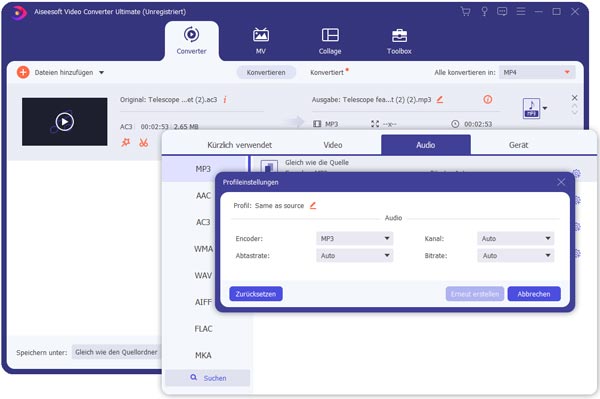The height and width of the screenshot is (399, 600).
Task: Switch to the Video format tab
Action: 333,145
